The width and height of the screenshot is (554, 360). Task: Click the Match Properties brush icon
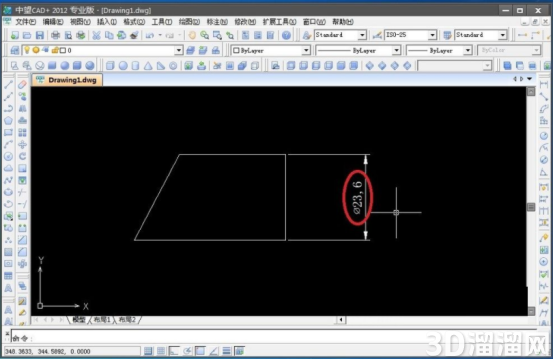[x=134, y=35]
